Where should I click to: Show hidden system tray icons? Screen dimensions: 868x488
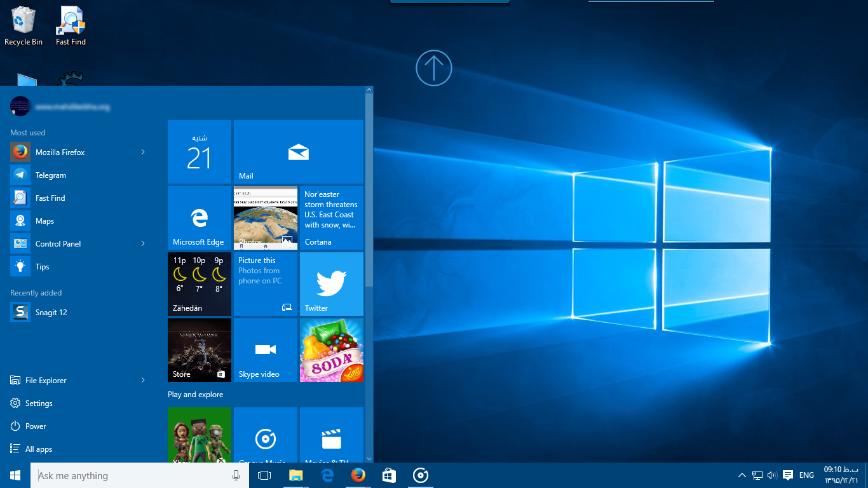[742, 475]
